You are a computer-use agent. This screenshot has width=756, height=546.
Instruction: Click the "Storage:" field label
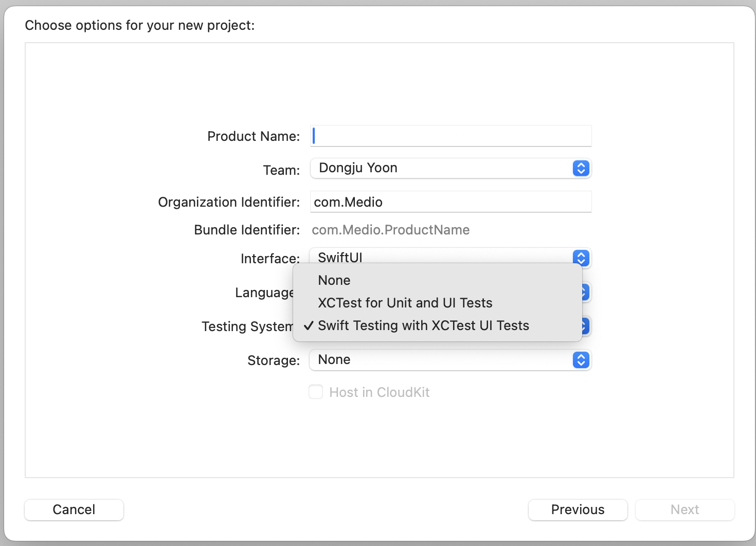click(x=273, y=360)
